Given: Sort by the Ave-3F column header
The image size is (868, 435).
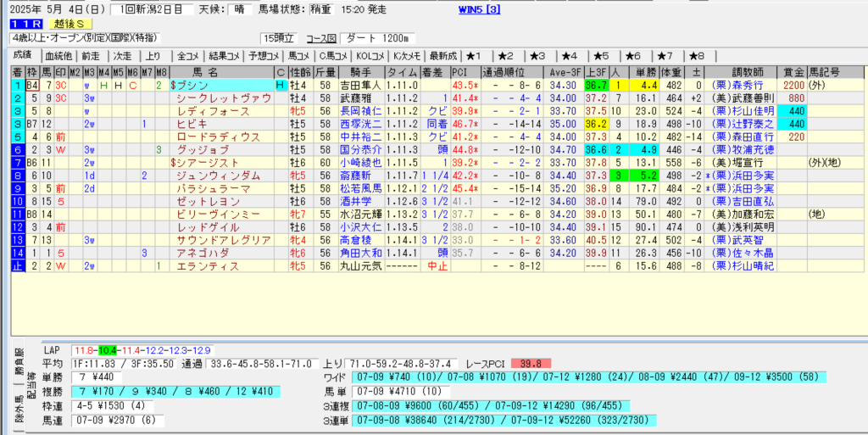Looking at the screenshot, I should pyautogui.click(x=563, y=72).
